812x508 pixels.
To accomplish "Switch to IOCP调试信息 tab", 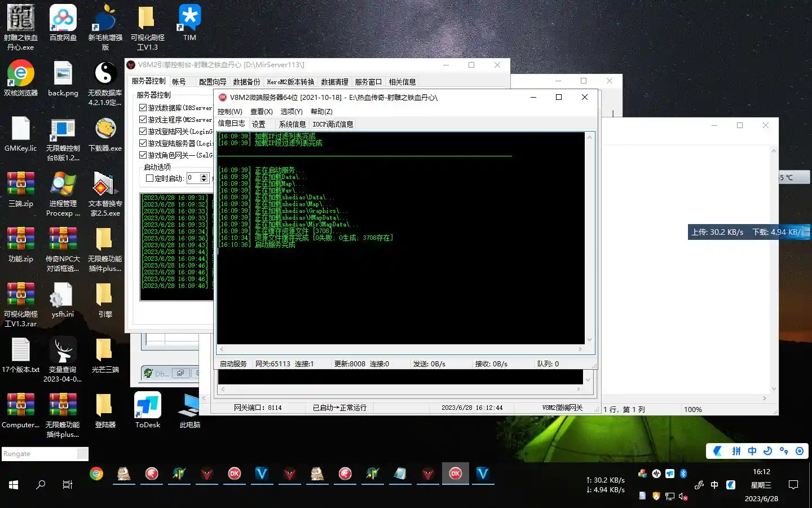I will [x=333, y=124].
